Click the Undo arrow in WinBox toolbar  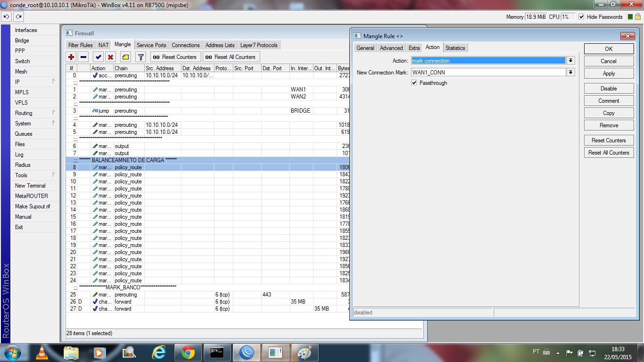pyautogui.click(x=6, y=16)
